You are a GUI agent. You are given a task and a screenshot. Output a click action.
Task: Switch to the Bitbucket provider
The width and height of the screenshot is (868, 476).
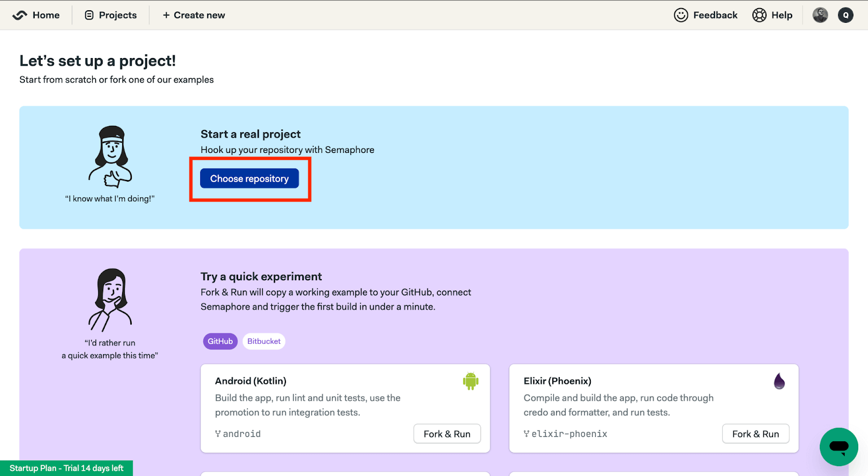tap(264, 341)
